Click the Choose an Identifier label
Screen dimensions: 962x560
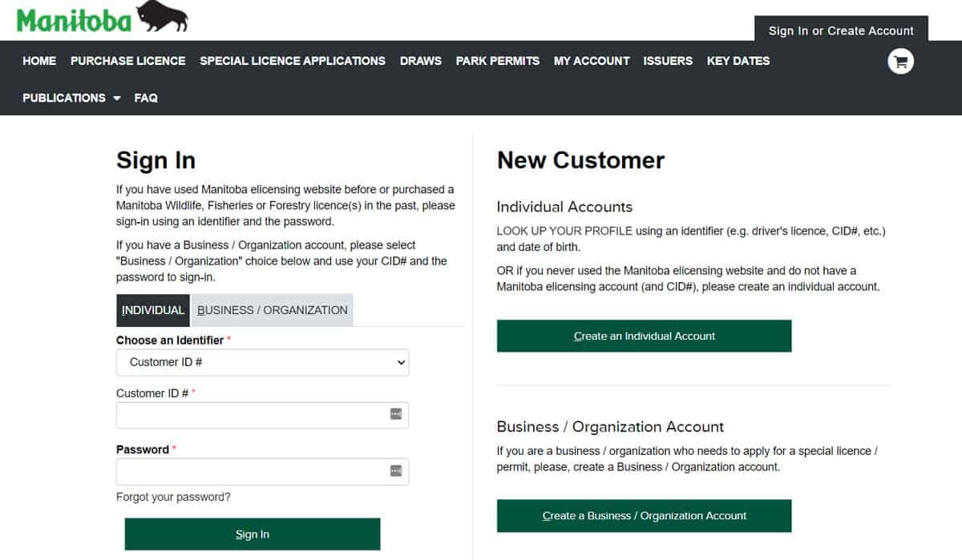(x=170, y=340)
